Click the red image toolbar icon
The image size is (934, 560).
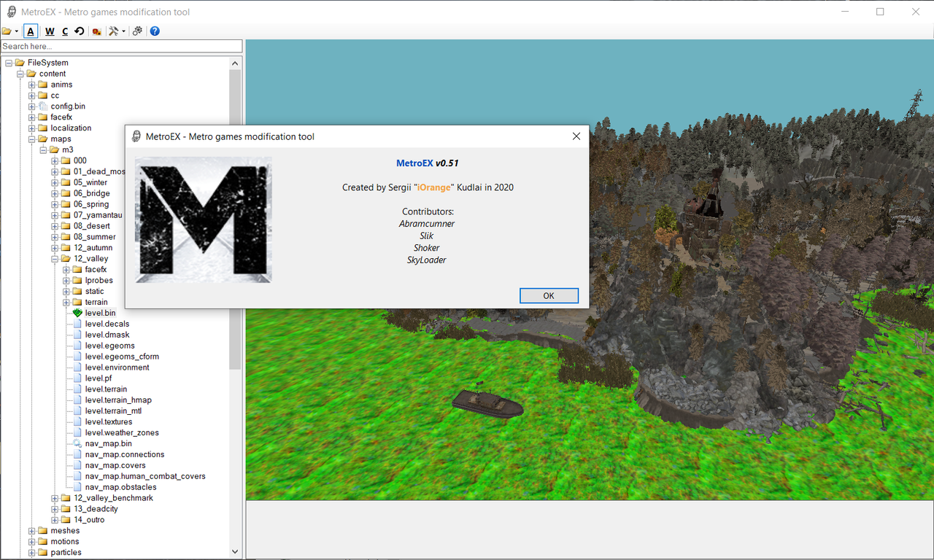click(96, 31)
